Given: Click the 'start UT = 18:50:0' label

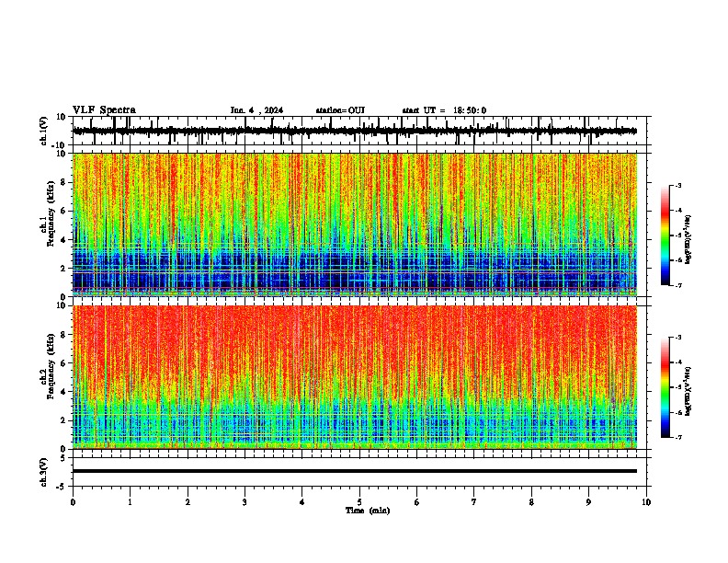Looking at the screenshot, I should (x=444, y=110).
